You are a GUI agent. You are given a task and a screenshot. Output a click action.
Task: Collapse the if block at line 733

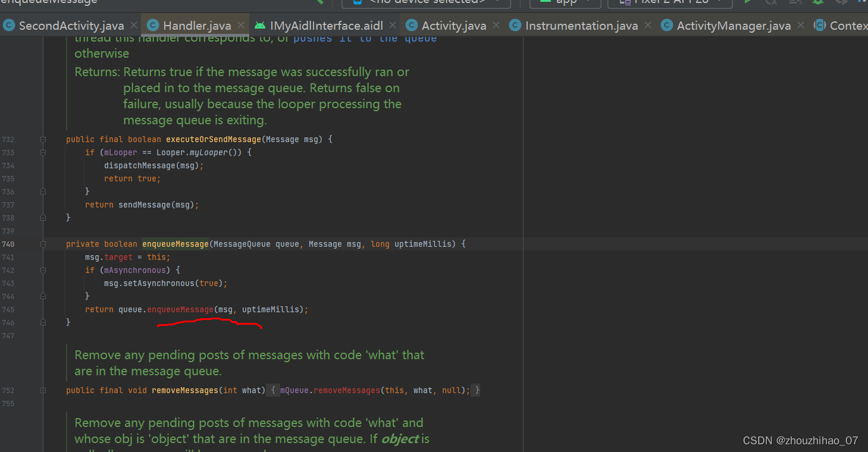click(43, 152)
